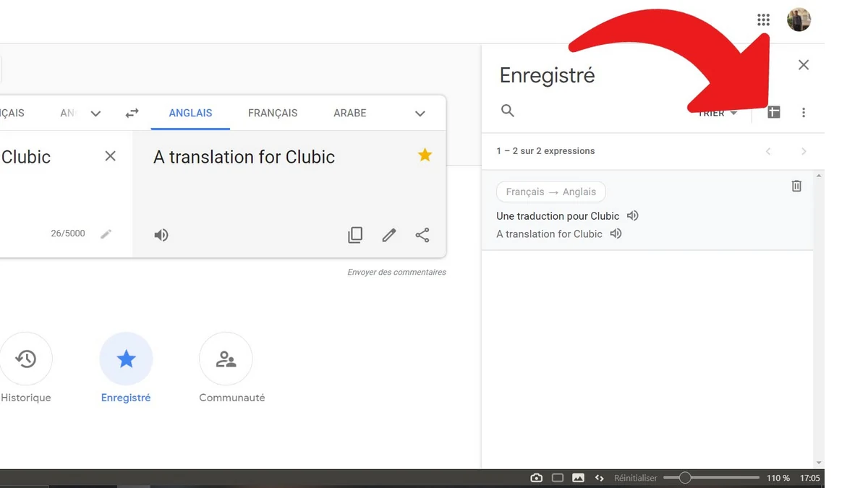Open the Google apps grid
868x488 pixels.
(763, 20)
